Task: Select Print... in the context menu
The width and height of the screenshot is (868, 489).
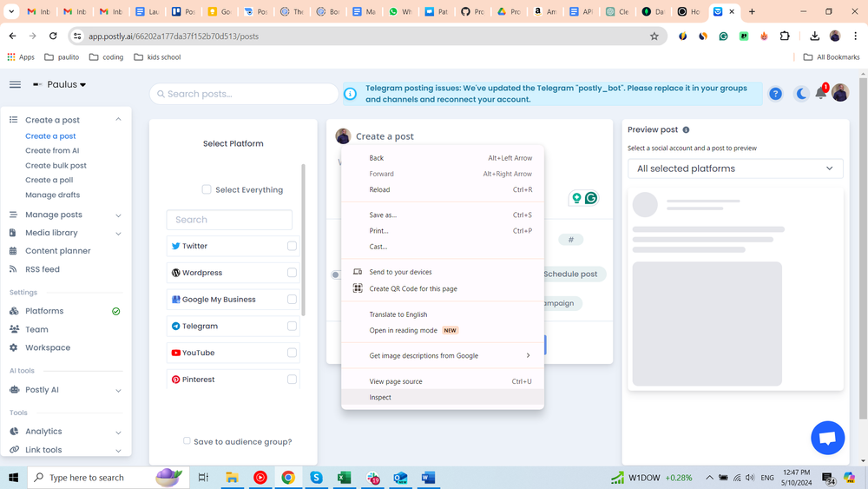Action: tap(443, 230)
